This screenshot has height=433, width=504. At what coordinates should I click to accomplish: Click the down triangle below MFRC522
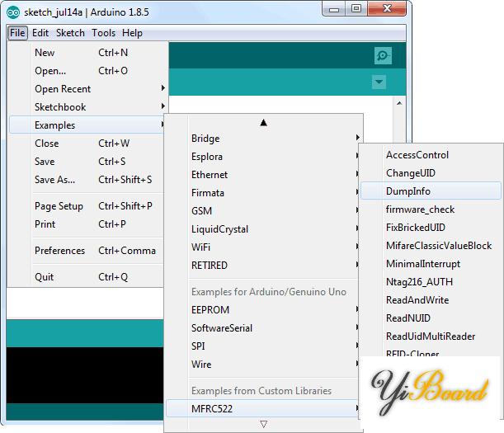(x=264, y=424)
